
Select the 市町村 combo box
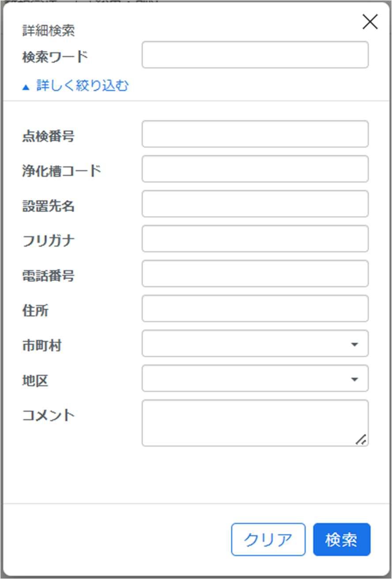(255, 343)
